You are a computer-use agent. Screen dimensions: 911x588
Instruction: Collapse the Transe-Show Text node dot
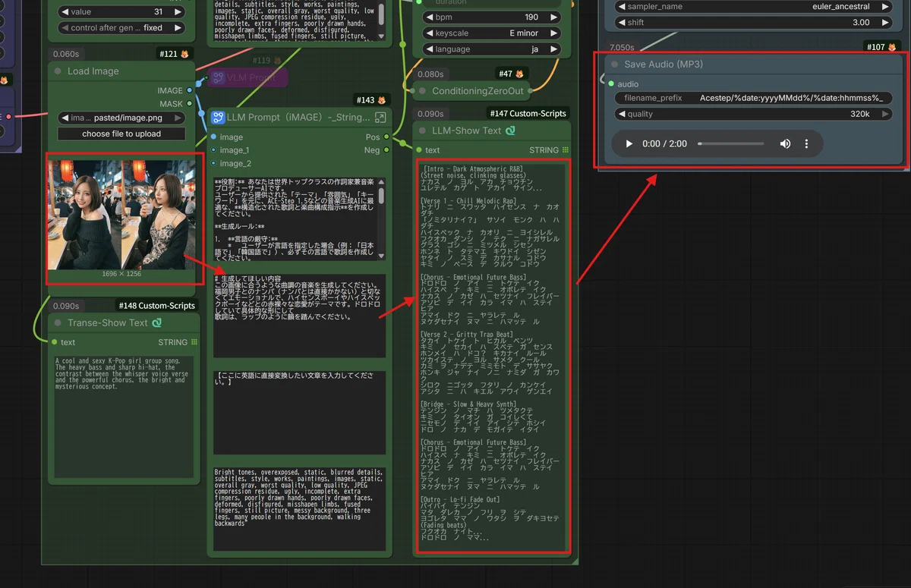(x=59, y=322)
